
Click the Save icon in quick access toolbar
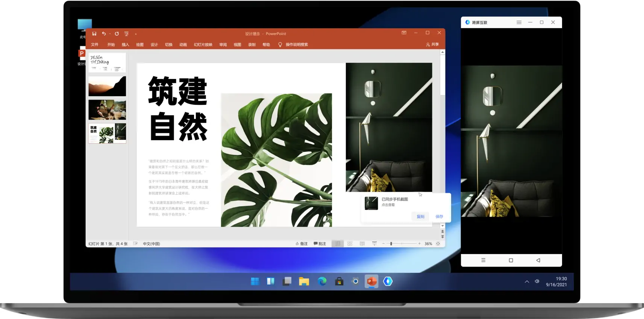(94, 34)
